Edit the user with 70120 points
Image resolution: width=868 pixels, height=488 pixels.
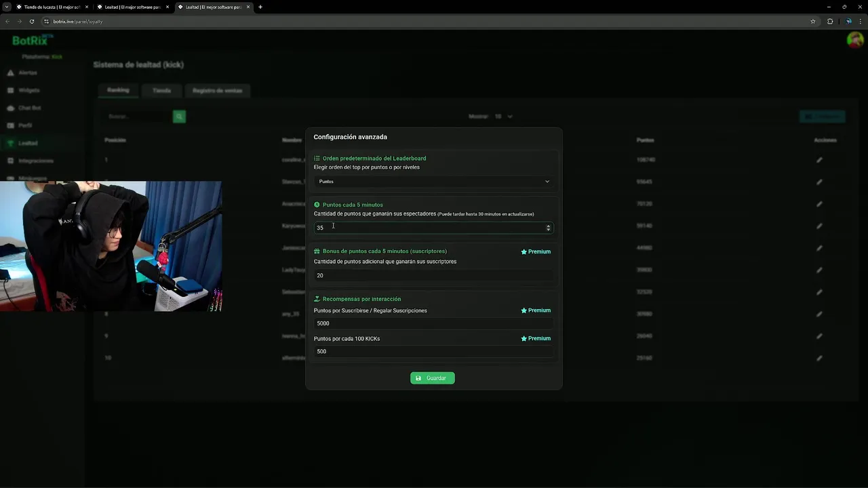tap(819, 204)
